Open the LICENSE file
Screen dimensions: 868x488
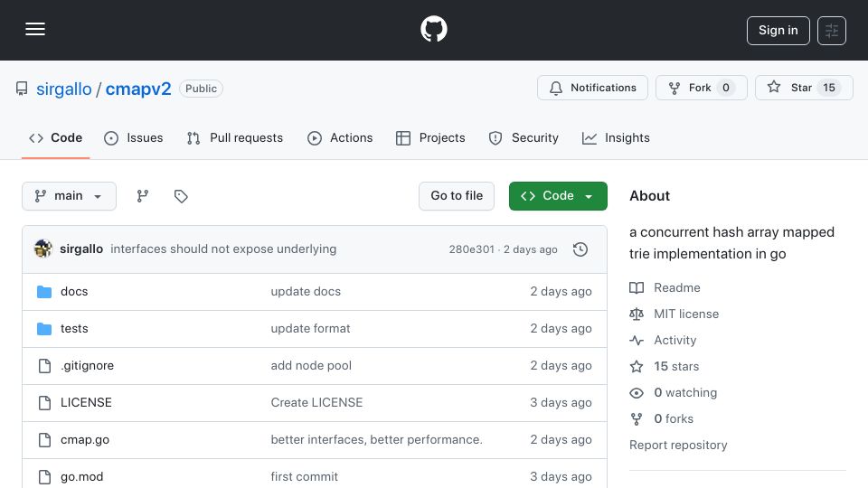click(86, 403)
